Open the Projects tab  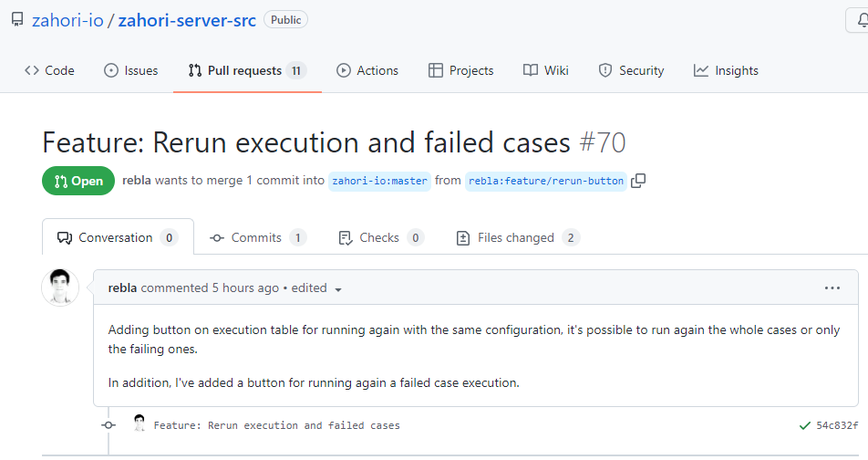(461, 70)
